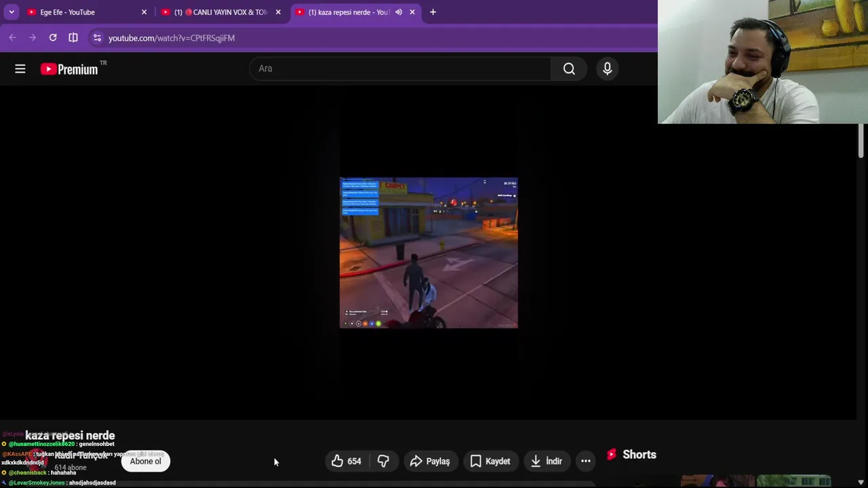
Task: Subscribe with the Abone ol button
Action: pos(146,461)
